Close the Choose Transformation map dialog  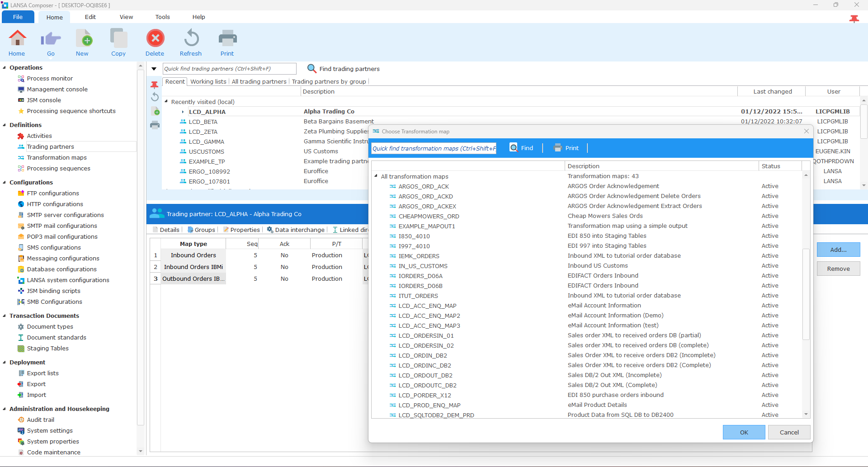pyautogui.click(x=807, y=131)
